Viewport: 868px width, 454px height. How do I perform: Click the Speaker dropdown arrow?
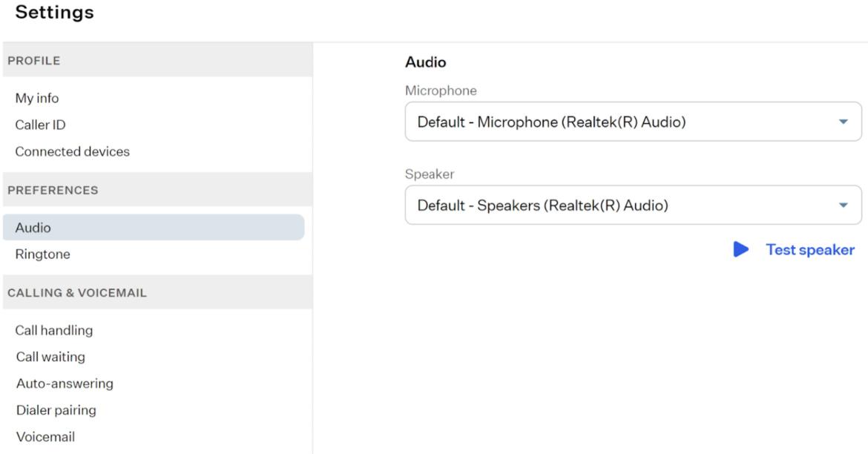tap(843, 205)
